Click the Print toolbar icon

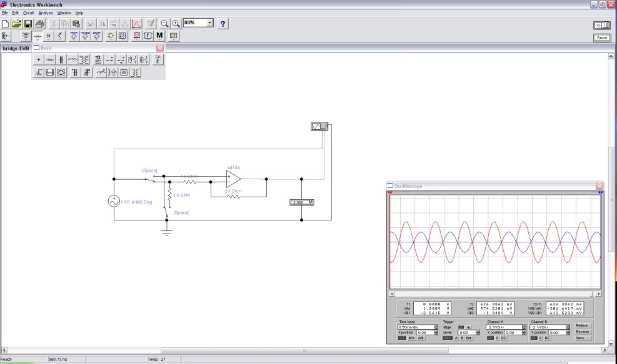(x=40, y=24)
